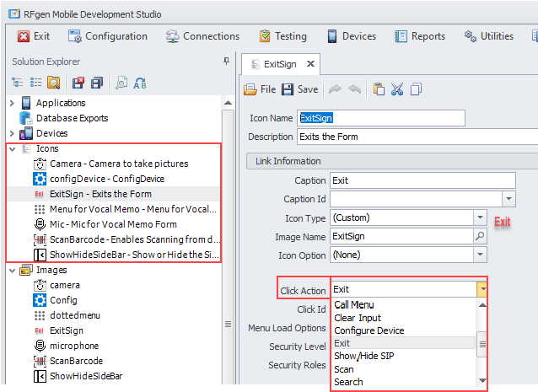Pin the Solution Explorer panel
The image size is (538, 392).
pyautogui.click(x=226, y=62)
